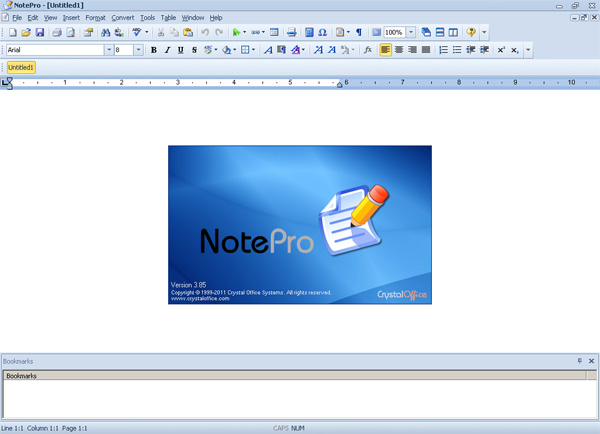Click the increase indent icon
Screen dimensions: 600x434
484,50
